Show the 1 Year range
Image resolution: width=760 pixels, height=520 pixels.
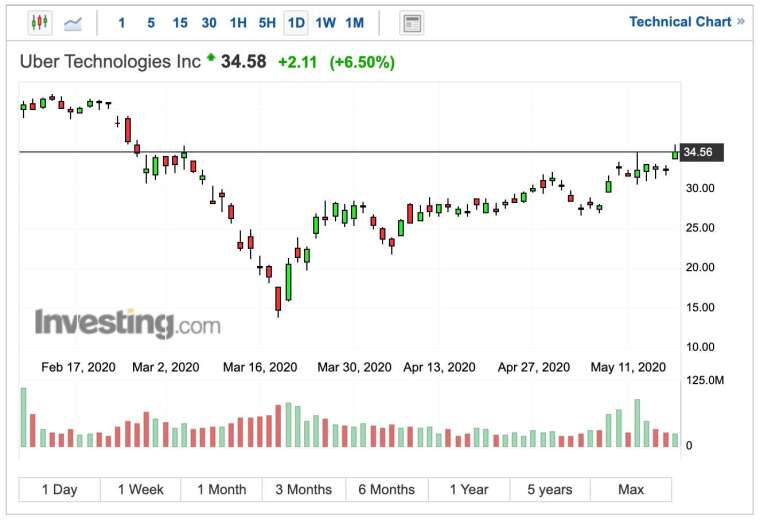tap(469, 489)
